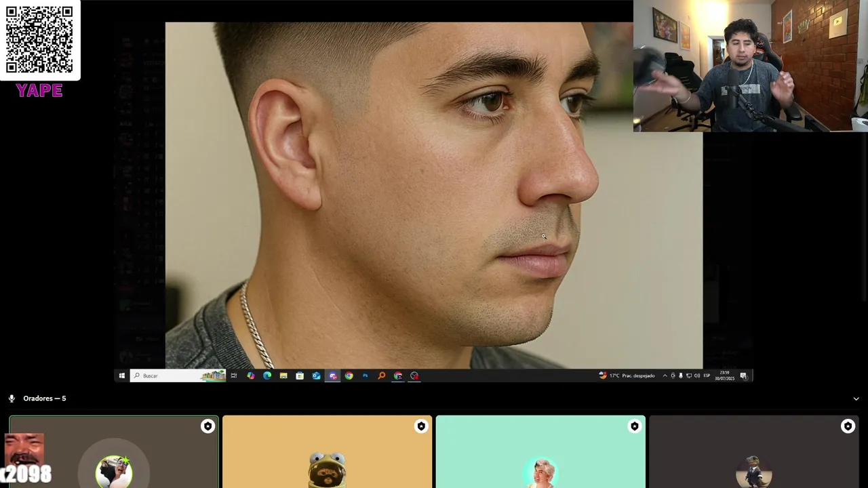Collapse the Oradores speakers section
The width and height of the screenshot is (868, 488).
856,399
